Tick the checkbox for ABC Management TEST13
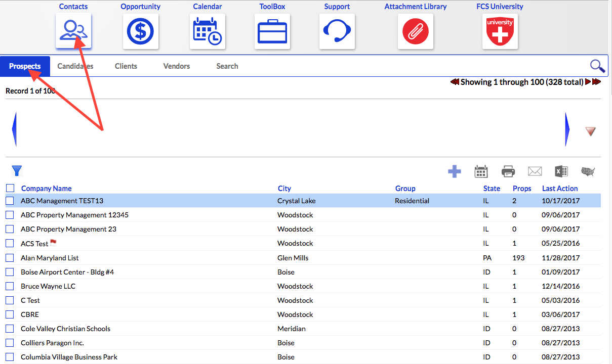The width and height of the screenshot is (612, 364). click(10, 201)
